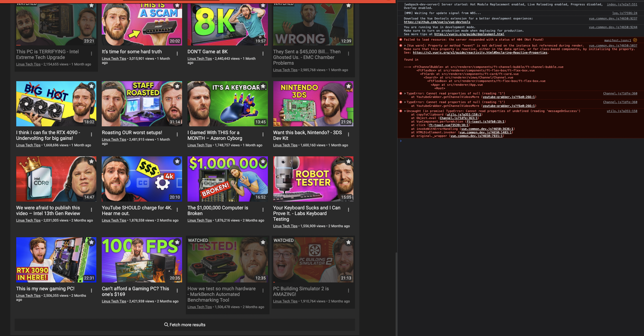Open three-dot menu for RTX 4090 undervolting video
The image size is (644, 336).
pos(91,134)
